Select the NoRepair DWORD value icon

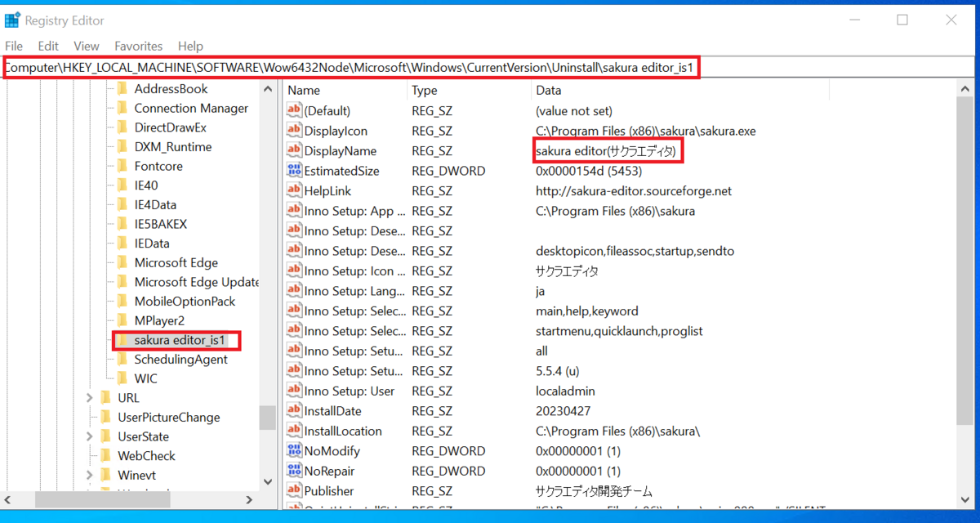point(295,471)
